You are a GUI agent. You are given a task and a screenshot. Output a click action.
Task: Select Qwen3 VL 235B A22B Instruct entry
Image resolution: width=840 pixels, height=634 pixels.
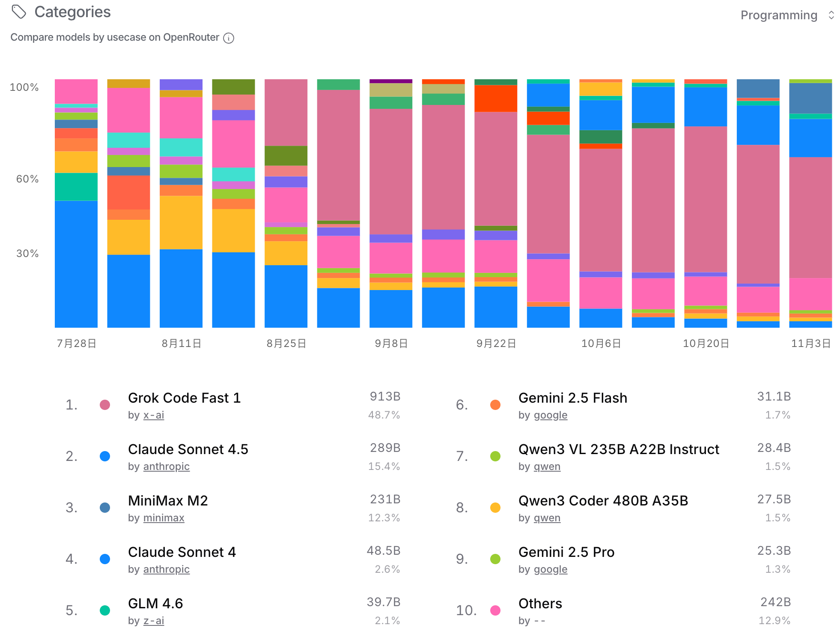(618, 449)
